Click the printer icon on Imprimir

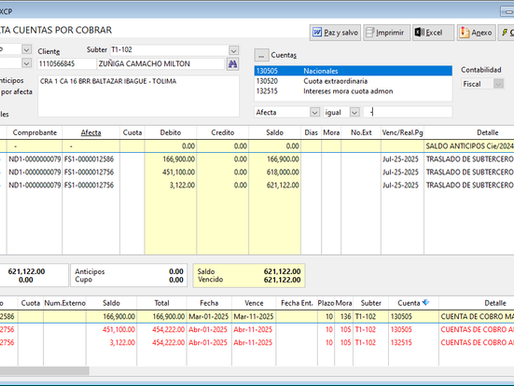[x=370, y=32]
